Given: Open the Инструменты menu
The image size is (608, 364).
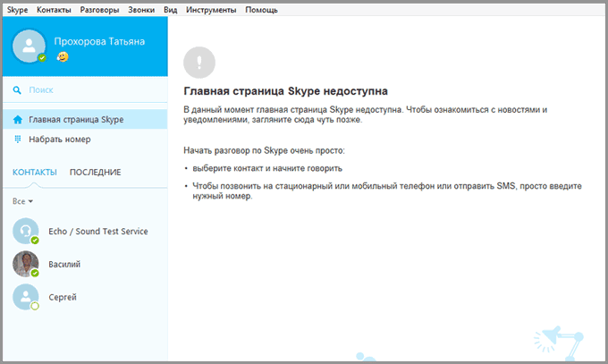Looking at the screenshot, I should coord(211,10).
